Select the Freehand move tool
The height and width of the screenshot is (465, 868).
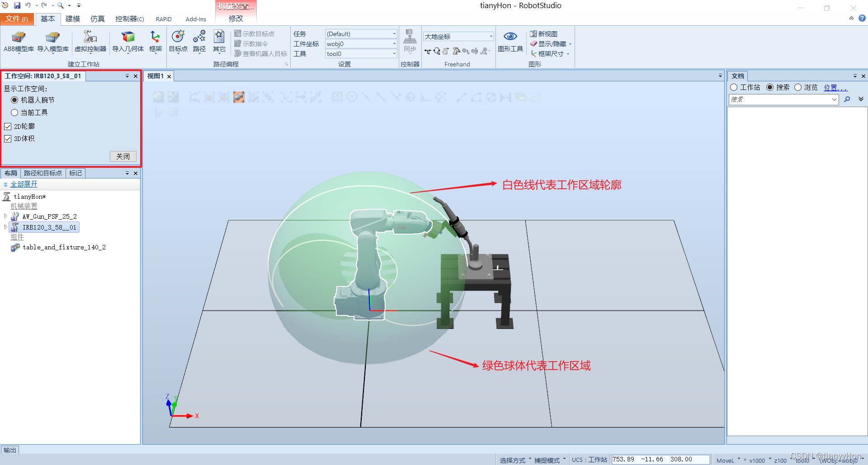click(428, 52)
